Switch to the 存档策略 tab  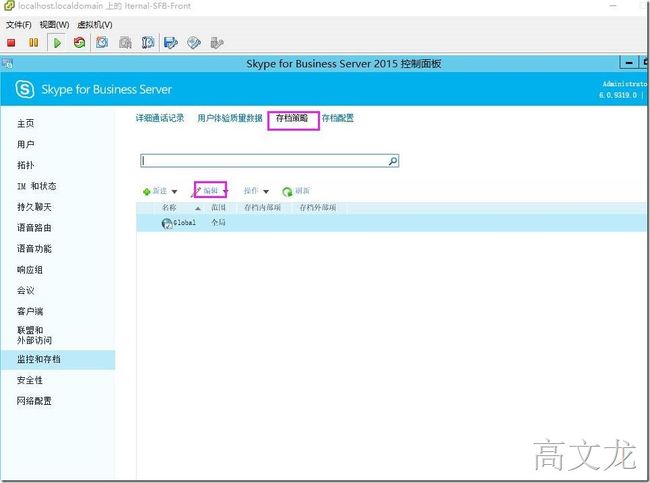tap(292, 118)
